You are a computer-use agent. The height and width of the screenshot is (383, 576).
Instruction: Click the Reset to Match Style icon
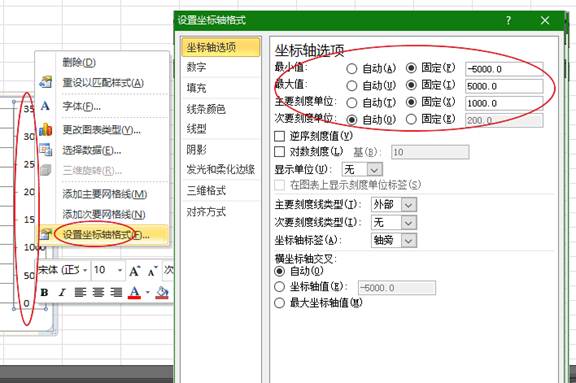tap(46, 82)
